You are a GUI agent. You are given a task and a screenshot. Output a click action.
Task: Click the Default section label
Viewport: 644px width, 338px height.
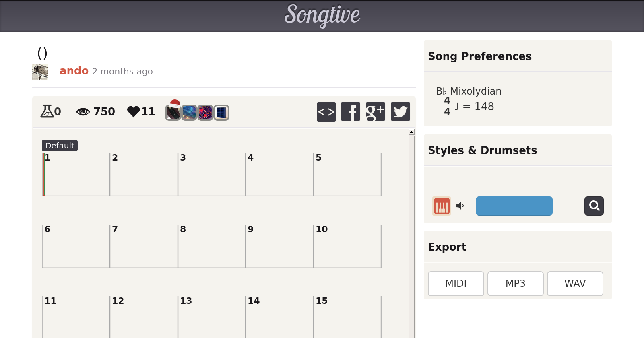point(60,146)
